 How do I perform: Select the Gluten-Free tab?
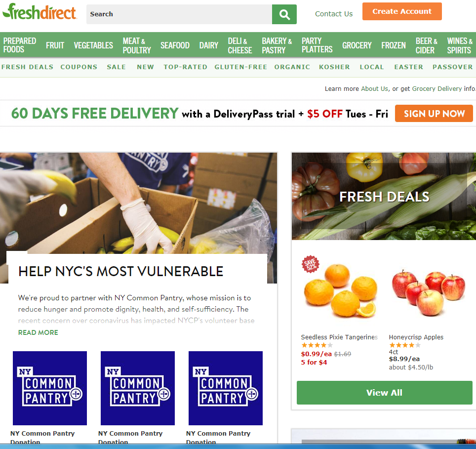[241, 67]
